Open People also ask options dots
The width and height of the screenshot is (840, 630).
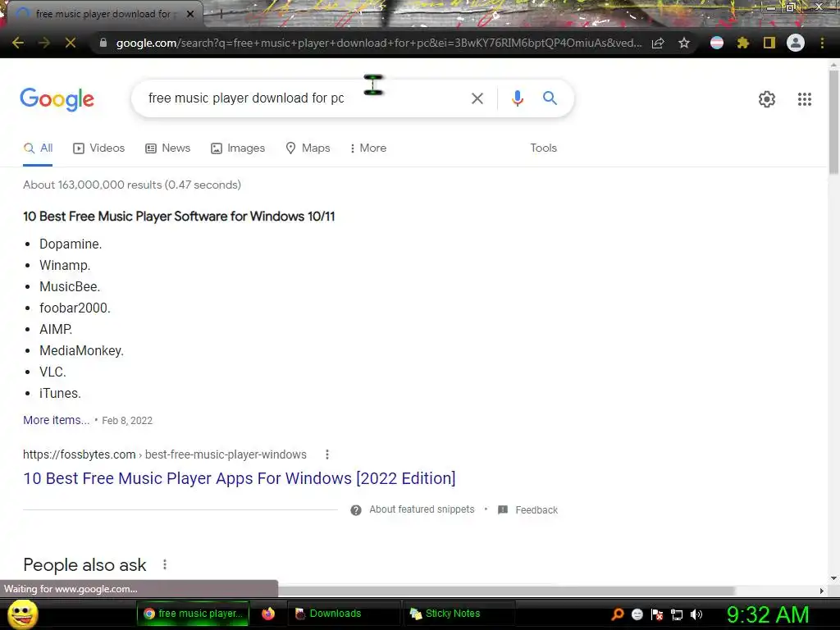coord(164,564)
